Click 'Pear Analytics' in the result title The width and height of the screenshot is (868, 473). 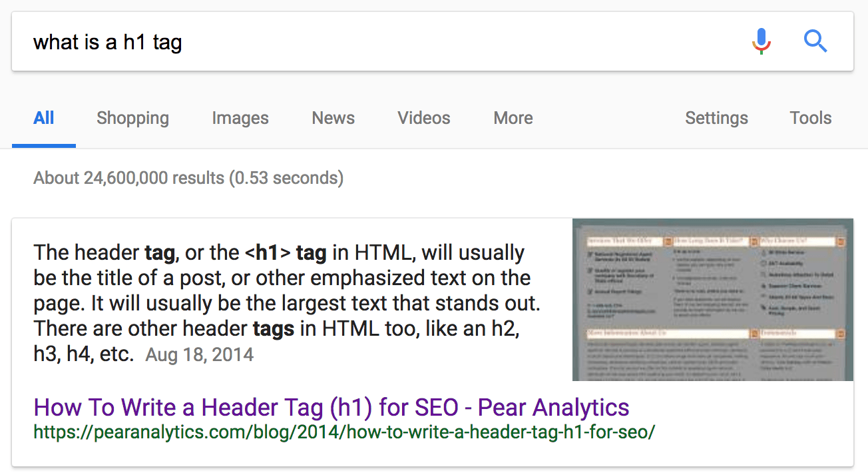point(554,407)
